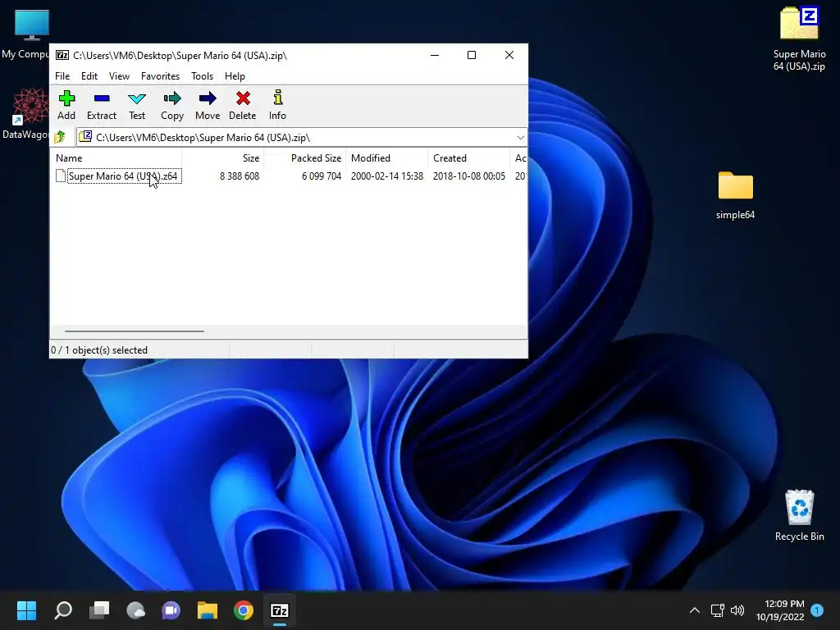Maximize the 7-Zip window
Image resolution: width=840 pixels, height=630 pixels.
point(472,55)
